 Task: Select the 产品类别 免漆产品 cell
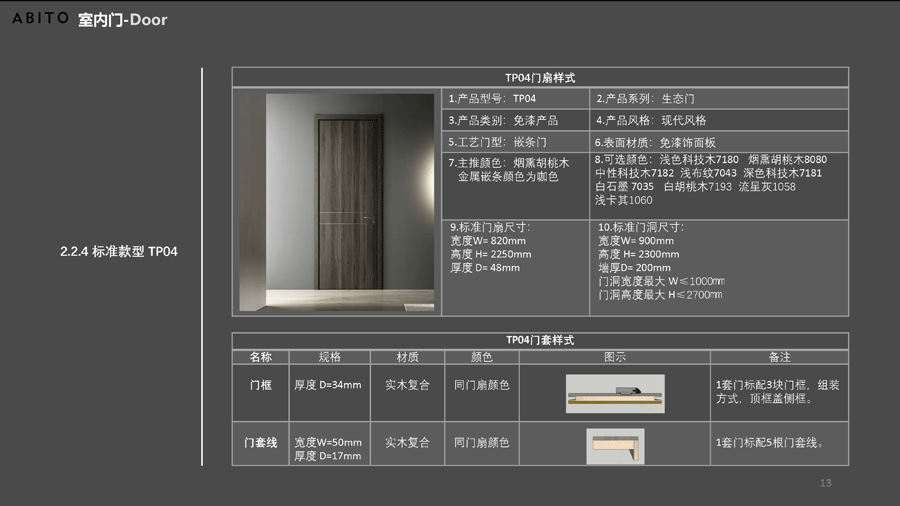coord(516,120)
